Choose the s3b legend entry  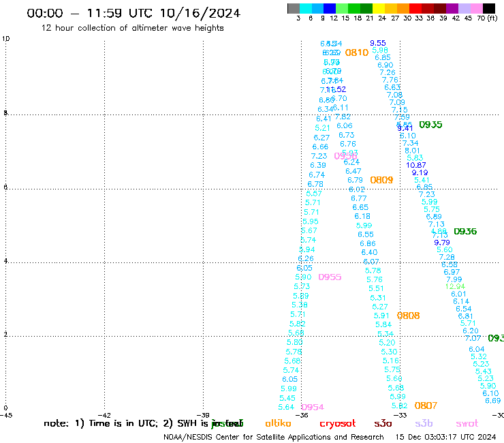(x=424, y=423)
